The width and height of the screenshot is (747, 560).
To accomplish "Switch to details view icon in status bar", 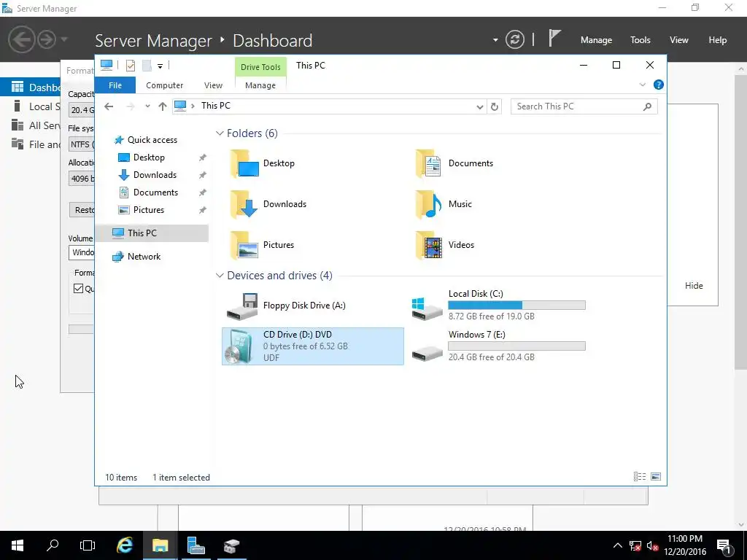I will (x=639, y=477).
